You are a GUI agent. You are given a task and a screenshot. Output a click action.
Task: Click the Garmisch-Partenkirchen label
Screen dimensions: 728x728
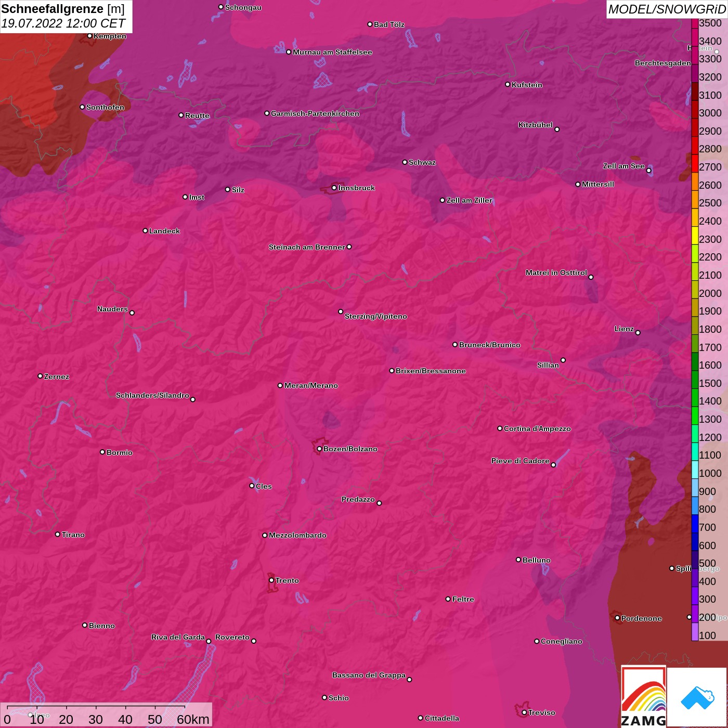click(315, 113)
